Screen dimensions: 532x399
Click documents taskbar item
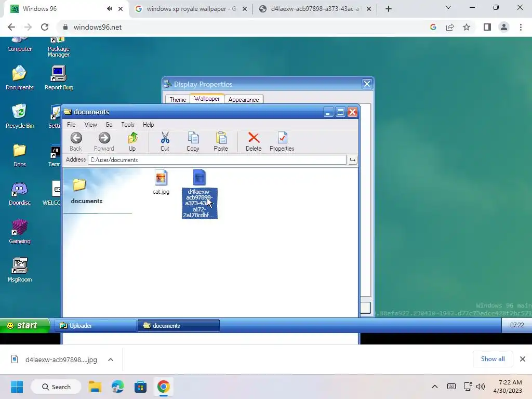(179, 326)
